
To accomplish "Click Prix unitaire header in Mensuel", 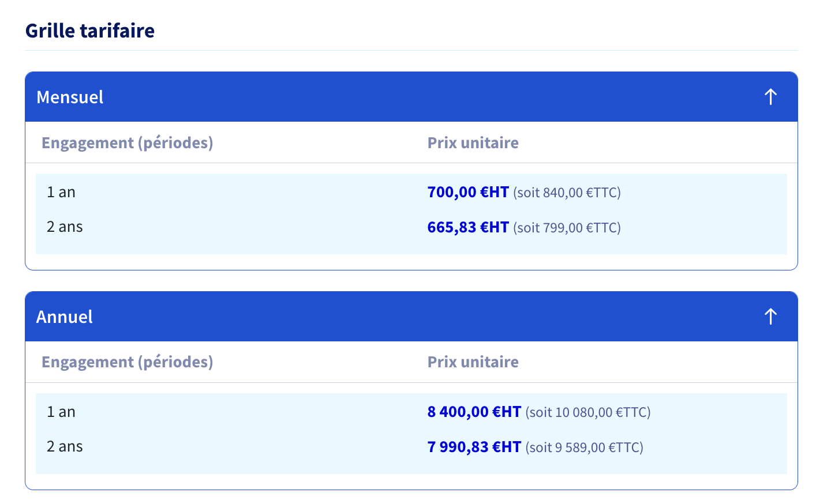I will (473, 142).
